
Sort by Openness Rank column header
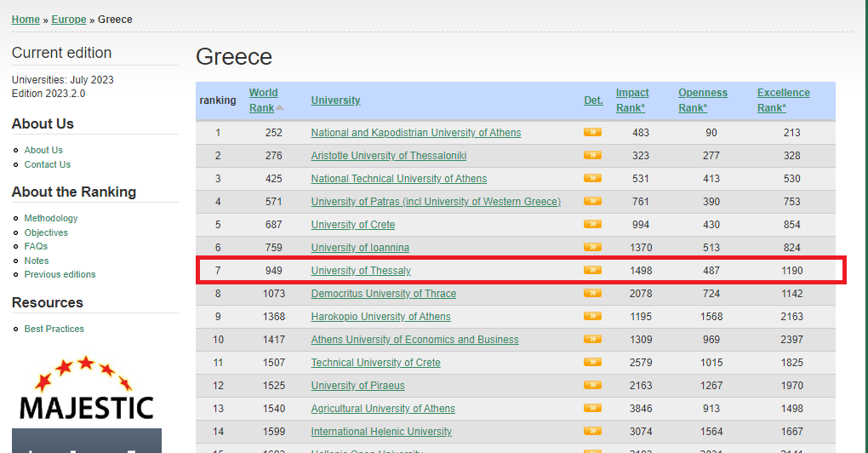point(702,100)
